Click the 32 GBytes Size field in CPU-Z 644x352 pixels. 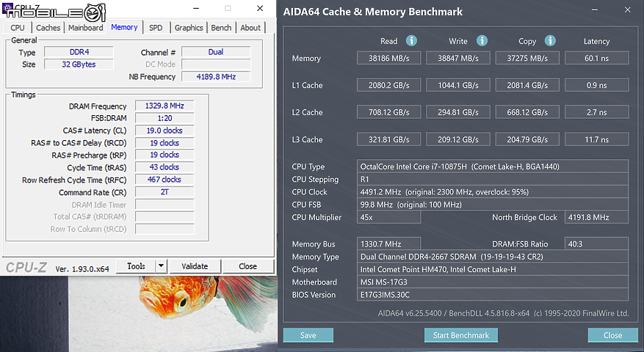79,64
